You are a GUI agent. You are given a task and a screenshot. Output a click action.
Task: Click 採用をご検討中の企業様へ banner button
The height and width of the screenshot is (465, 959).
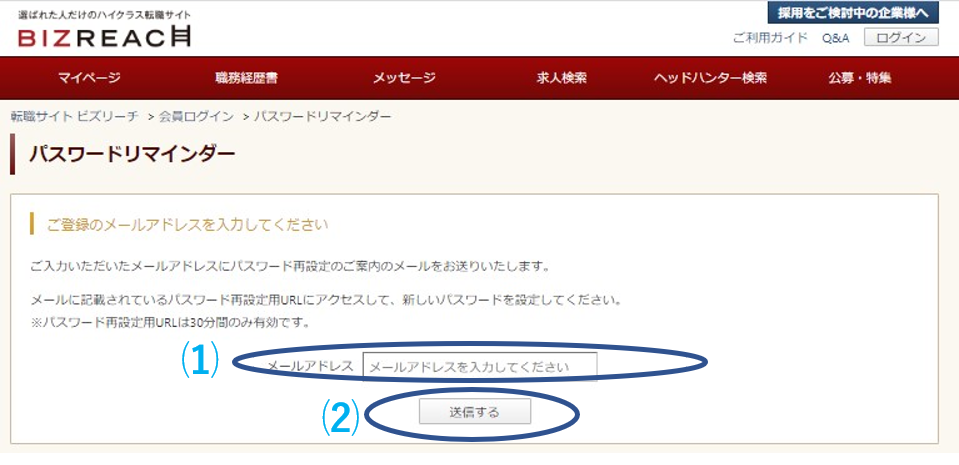point(853,12)
